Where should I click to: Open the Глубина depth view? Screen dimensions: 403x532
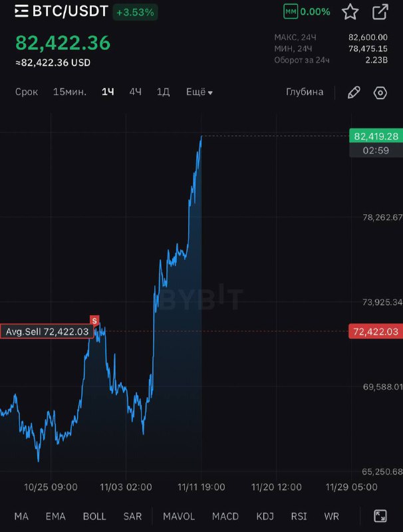click(305, 92)
